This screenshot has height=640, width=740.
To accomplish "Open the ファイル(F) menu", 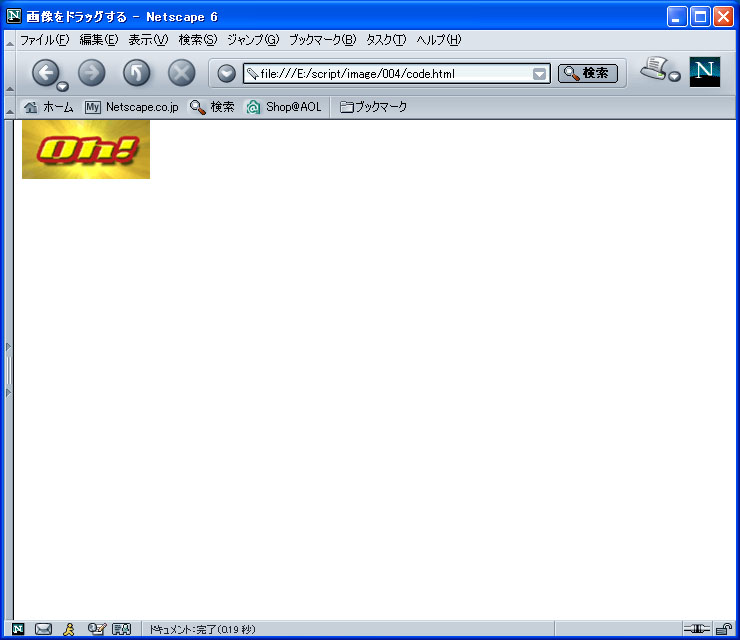I will point(44,40).
